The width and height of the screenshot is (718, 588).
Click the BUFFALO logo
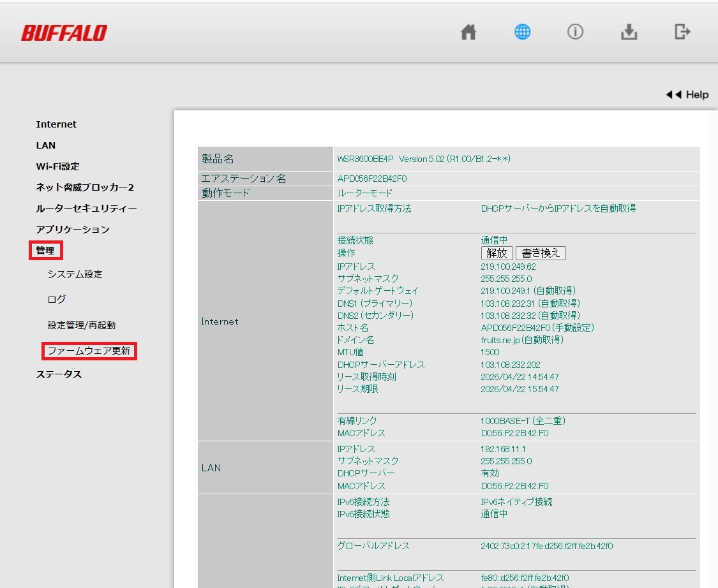click(64, 33)
